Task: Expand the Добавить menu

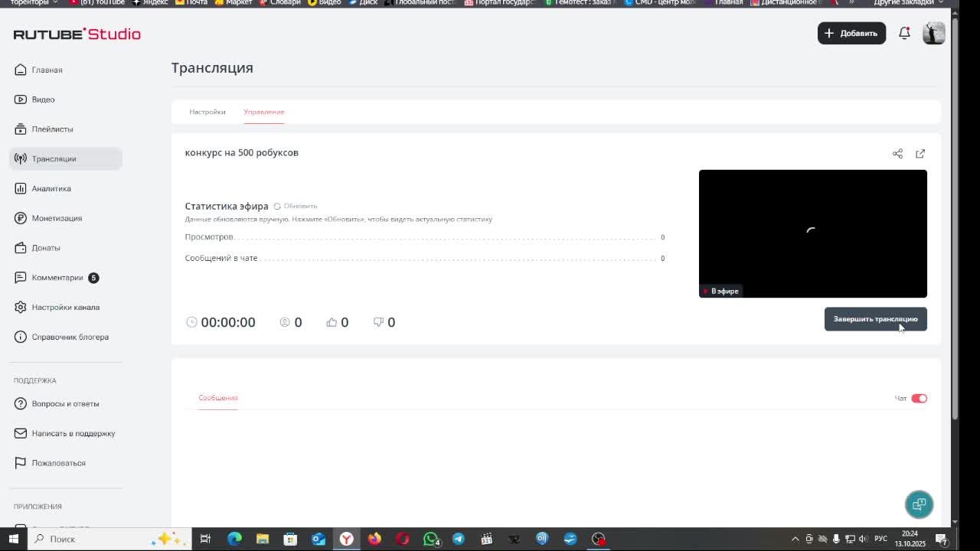Action: (851, 33)
